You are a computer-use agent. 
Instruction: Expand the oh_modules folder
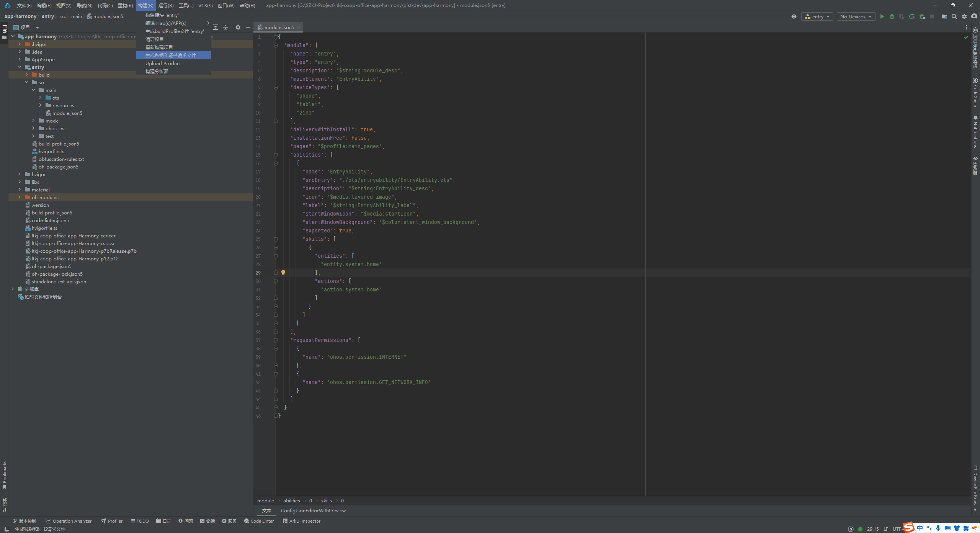(20, 197)
